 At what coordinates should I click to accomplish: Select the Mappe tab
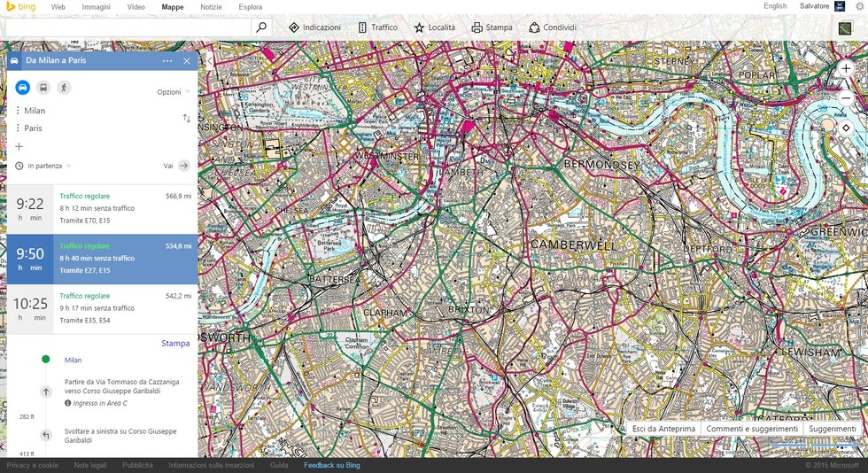pos(172,7)
